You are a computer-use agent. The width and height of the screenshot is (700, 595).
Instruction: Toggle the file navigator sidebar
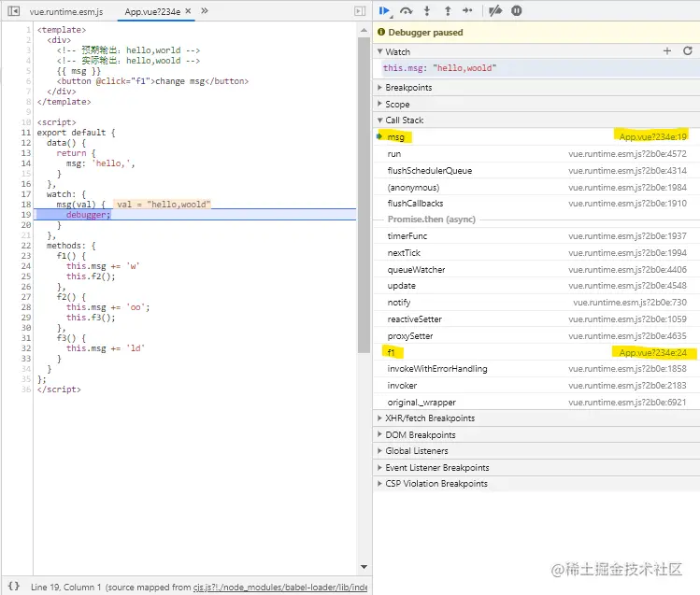14,11
